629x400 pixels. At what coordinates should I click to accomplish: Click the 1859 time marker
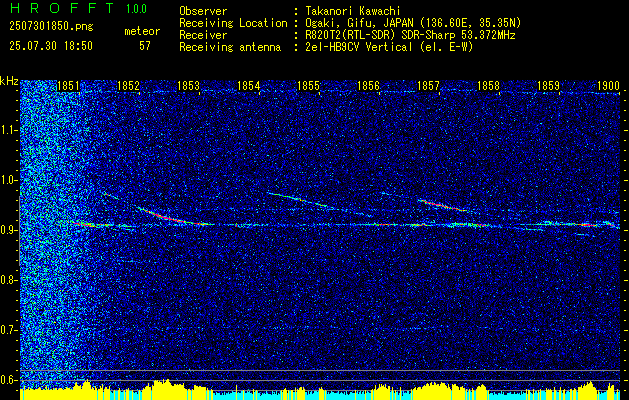(548, 86)
